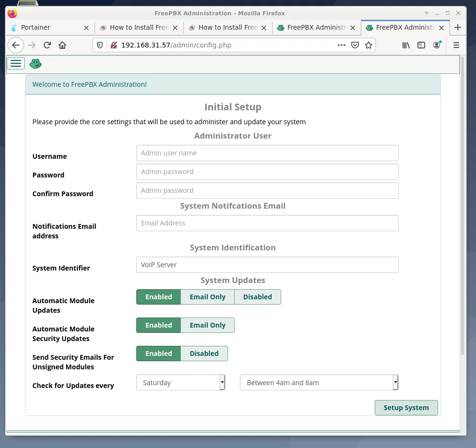
Task: Switch to the Portainer tab
Action: (x=48, y=28)
